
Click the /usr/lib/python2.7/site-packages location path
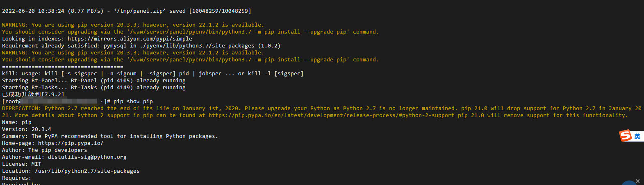(x=87, y=171)
